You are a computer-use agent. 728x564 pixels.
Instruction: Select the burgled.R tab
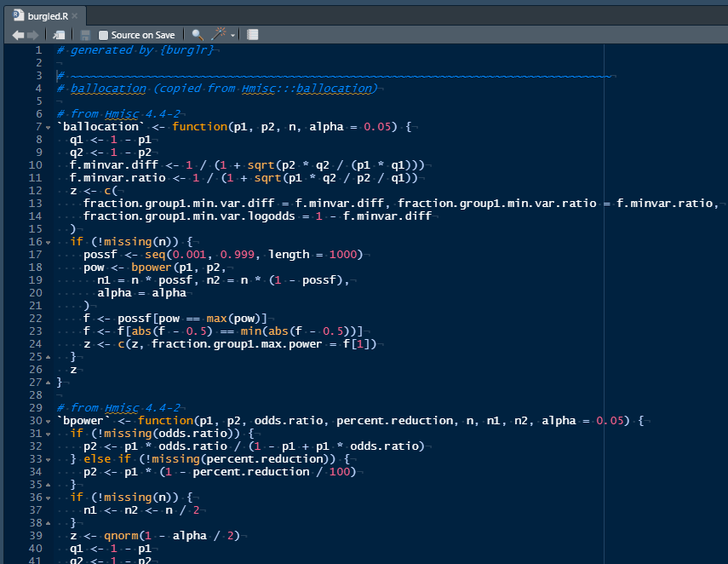coord(47,14)
